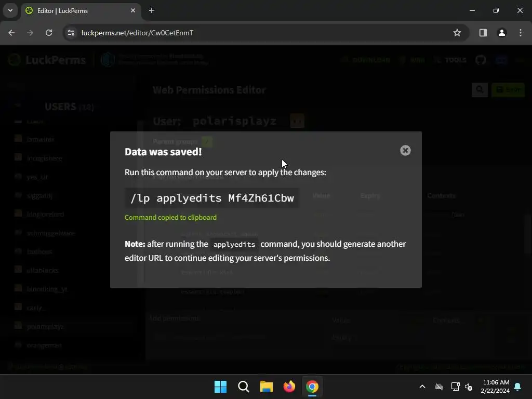Close the Editor | LuckPerms tab
The image size is (532, 399).
pyautogui.click(x=133, y=10)
